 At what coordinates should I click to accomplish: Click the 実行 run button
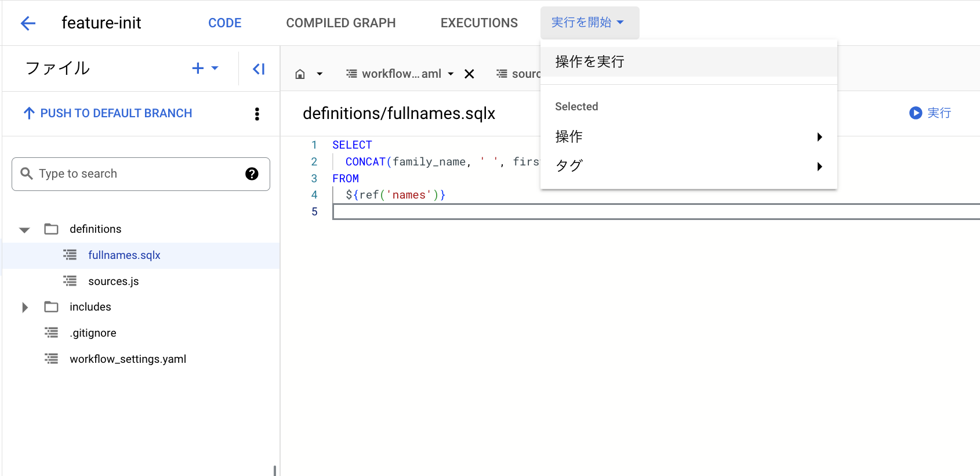pyautogui.click(x=930, y=113)
